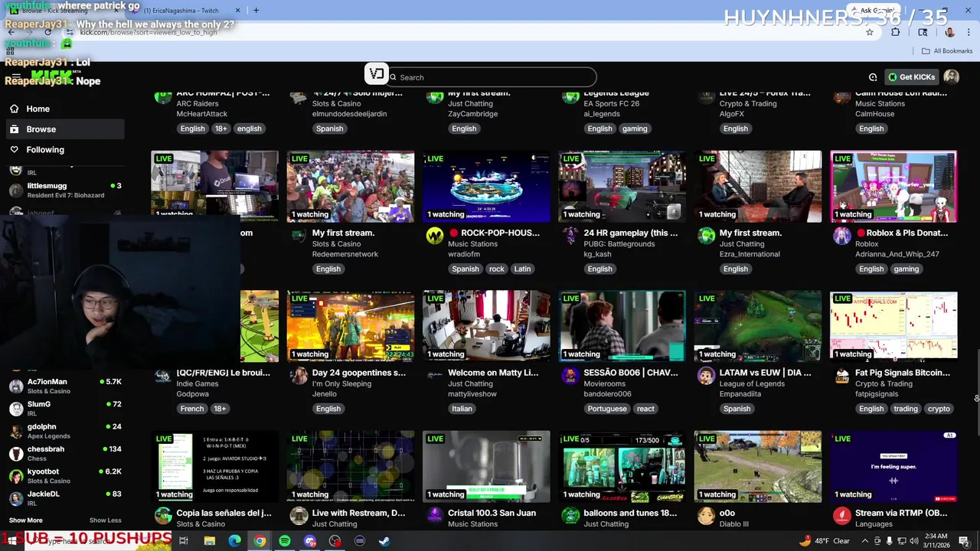
Task: Open Microsoft Edge from the taskbar
Action: pos(235,541)
